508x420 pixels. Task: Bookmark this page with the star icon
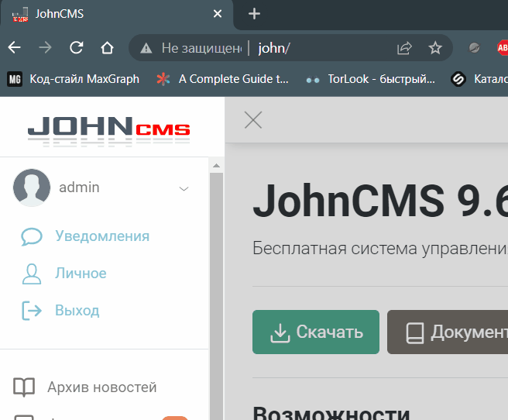click(x=435, y=48)
